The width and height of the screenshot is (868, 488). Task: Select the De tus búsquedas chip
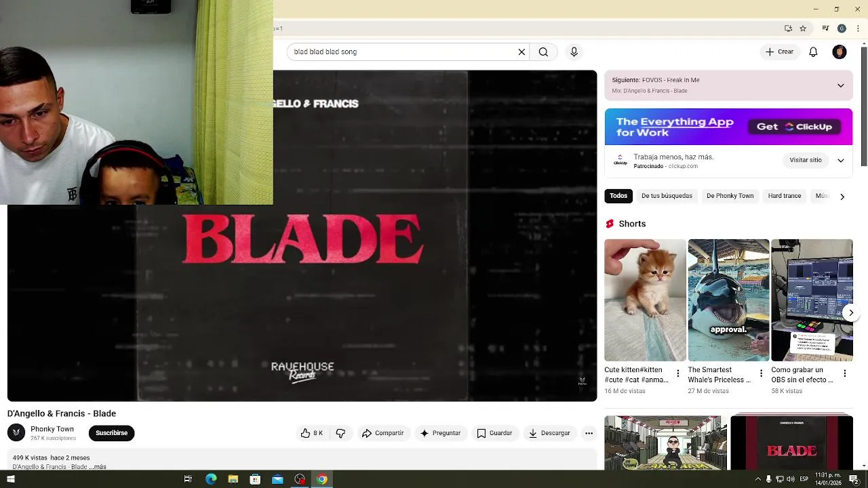[x=667, y=196]
